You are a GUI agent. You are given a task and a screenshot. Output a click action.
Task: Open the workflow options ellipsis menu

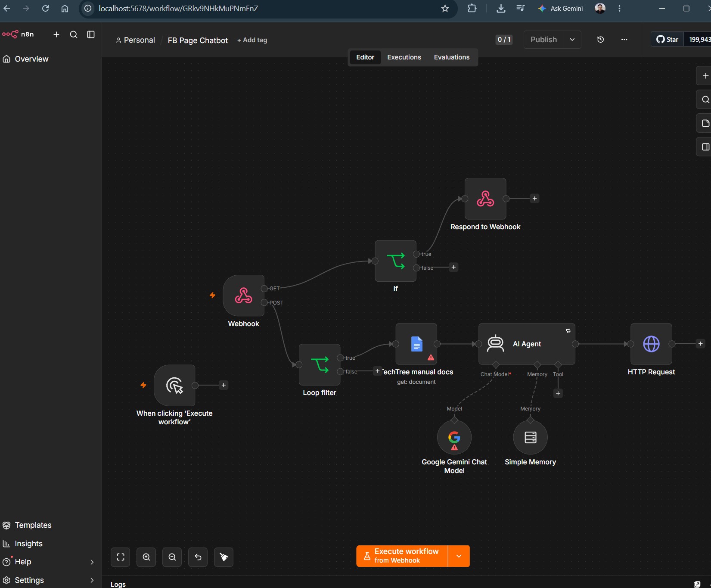[624, 40]
